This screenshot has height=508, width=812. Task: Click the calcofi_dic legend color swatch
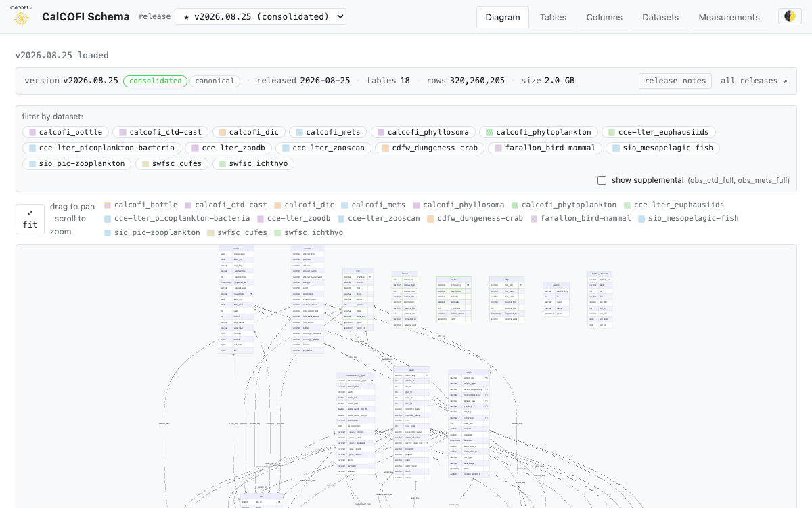click(x=277, y=205)
